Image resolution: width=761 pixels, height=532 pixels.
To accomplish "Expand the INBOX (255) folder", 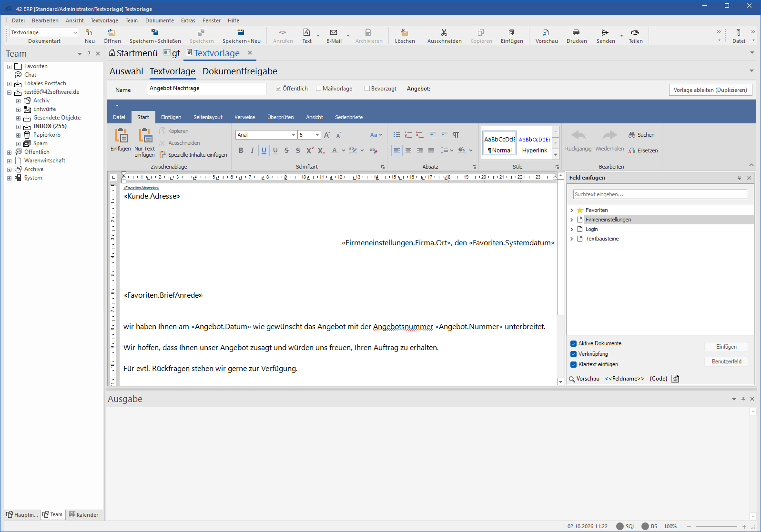I will 18,127.
